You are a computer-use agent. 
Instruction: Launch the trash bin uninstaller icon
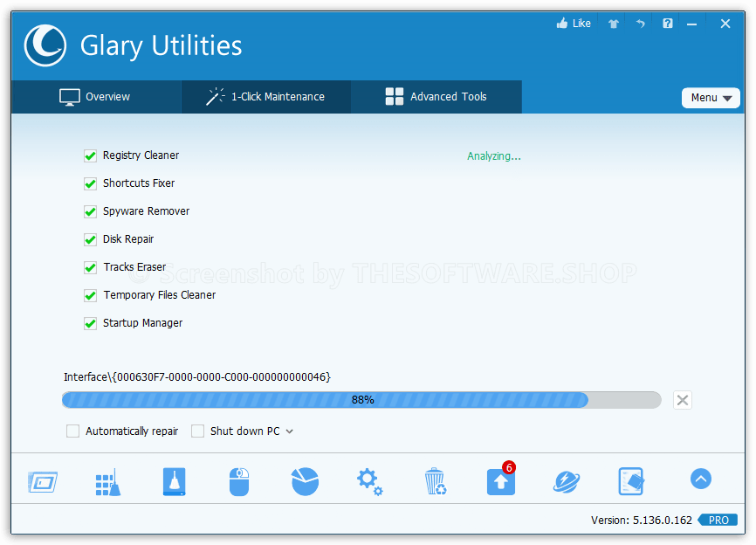click(x=436, y=481)
